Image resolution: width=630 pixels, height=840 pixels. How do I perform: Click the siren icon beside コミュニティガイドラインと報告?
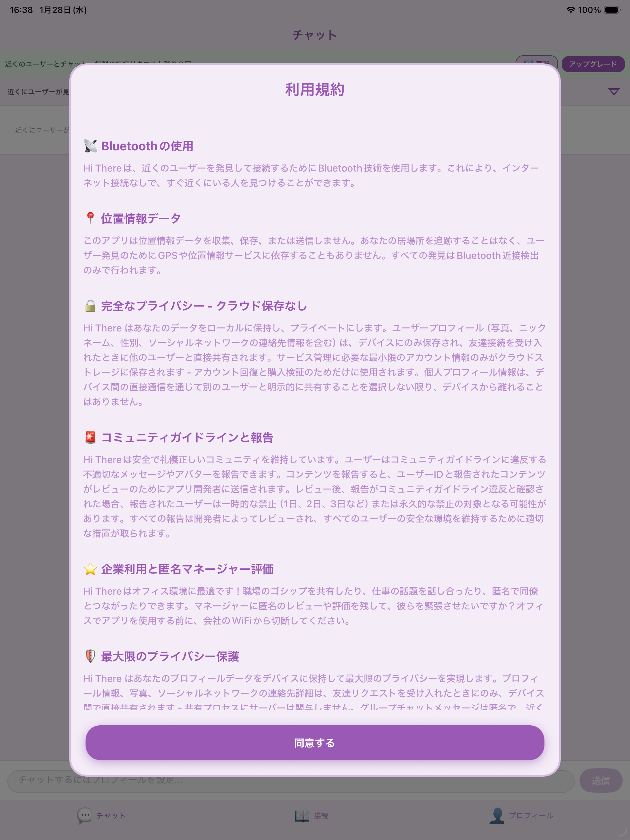coord(90,438)
